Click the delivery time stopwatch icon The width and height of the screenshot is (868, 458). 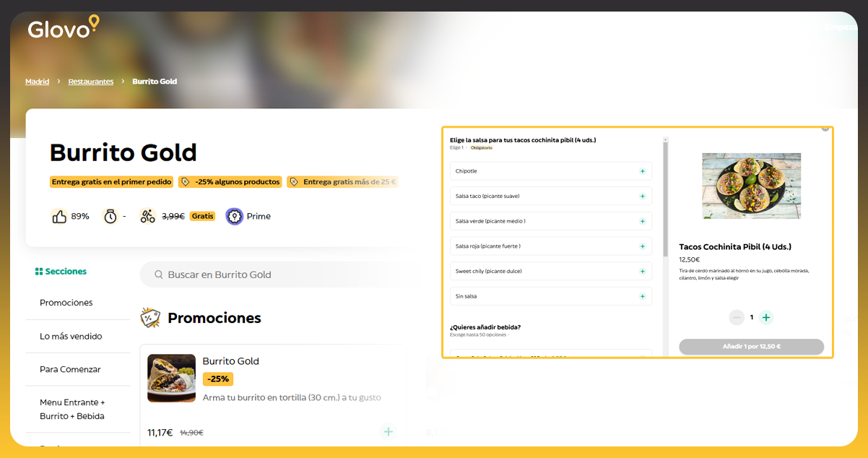[110, 216]
